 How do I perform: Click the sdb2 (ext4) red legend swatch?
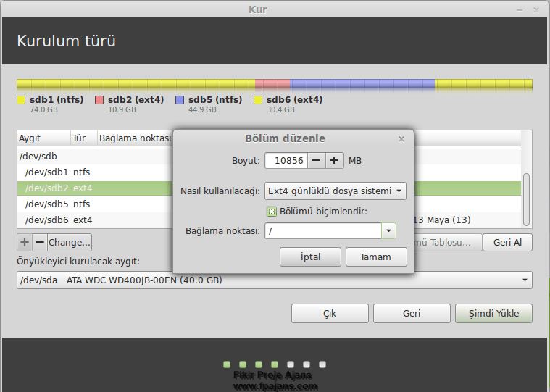[99, 100]
